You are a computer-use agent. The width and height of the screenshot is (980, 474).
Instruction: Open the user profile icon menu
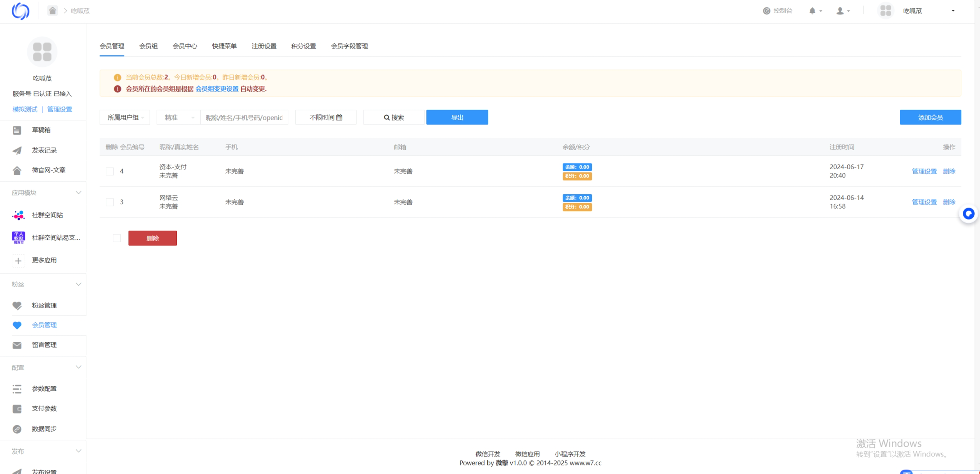click(x=843, y=11)
